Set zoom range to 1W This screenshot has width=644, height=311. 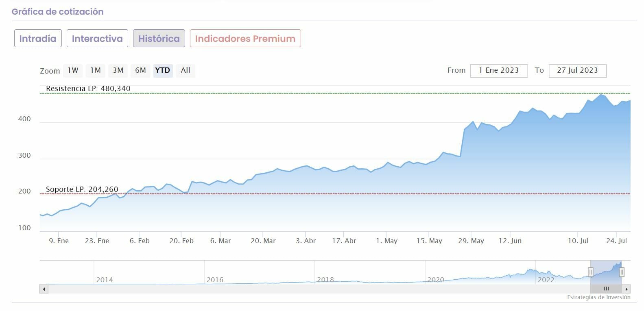point(73,70)
